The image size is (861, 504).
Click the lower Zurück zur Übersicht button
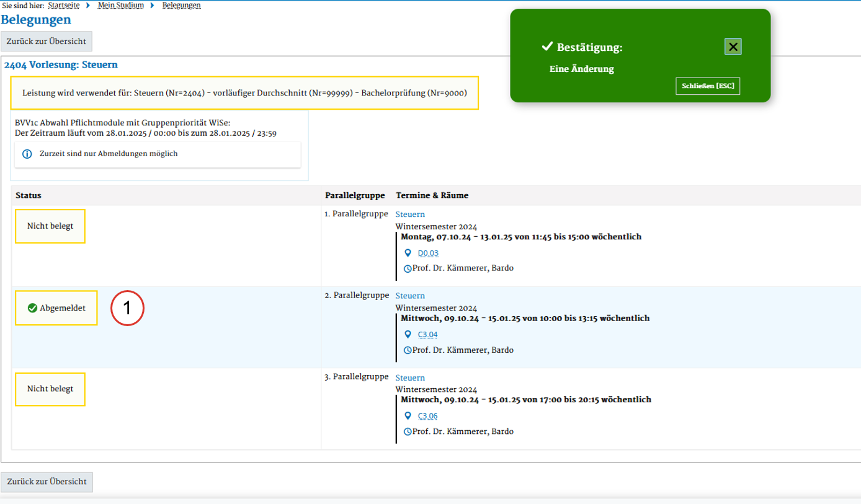[47, 482]
